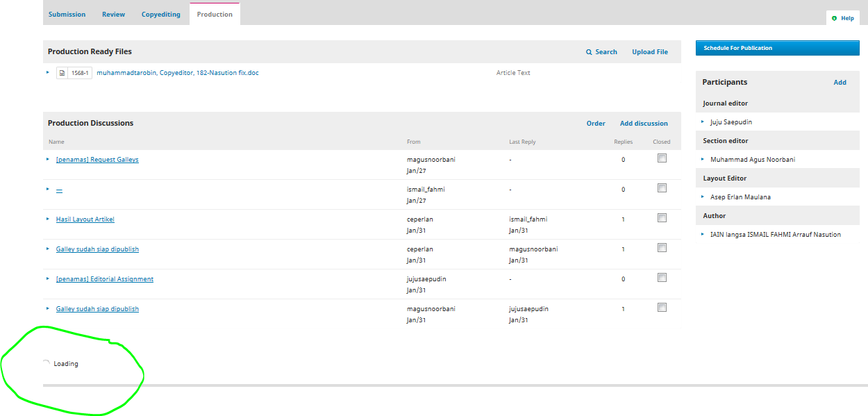
Task: Open the 182-Nasution fix.doc file link
Action: tap(177, 73)
